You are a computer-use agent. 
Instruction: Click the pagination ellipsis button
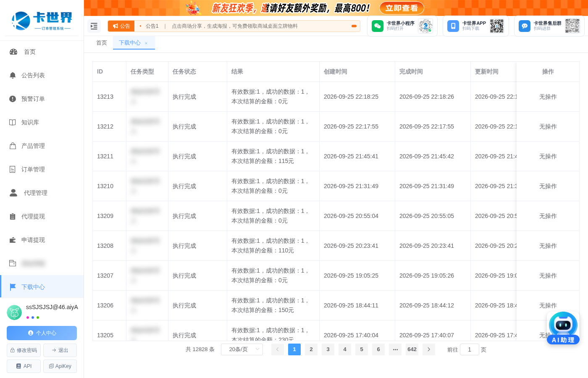[x=395, y=349]
